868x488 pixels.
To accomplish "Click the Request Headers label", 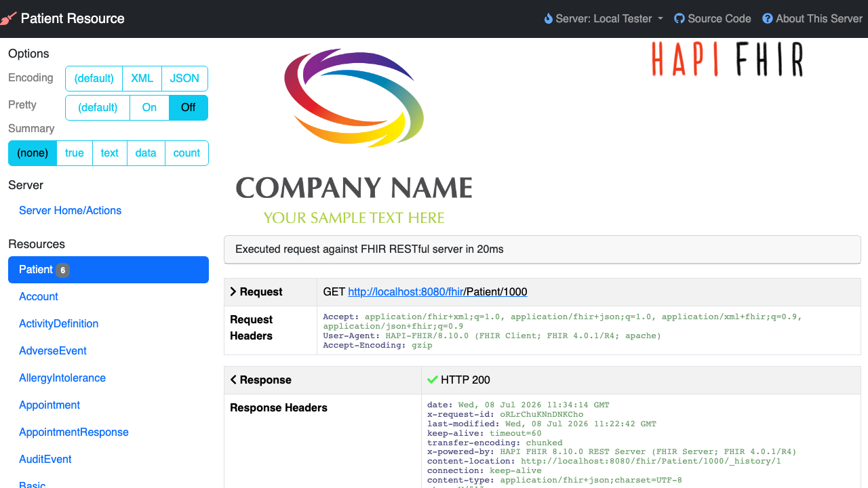I will coord(252,328).
